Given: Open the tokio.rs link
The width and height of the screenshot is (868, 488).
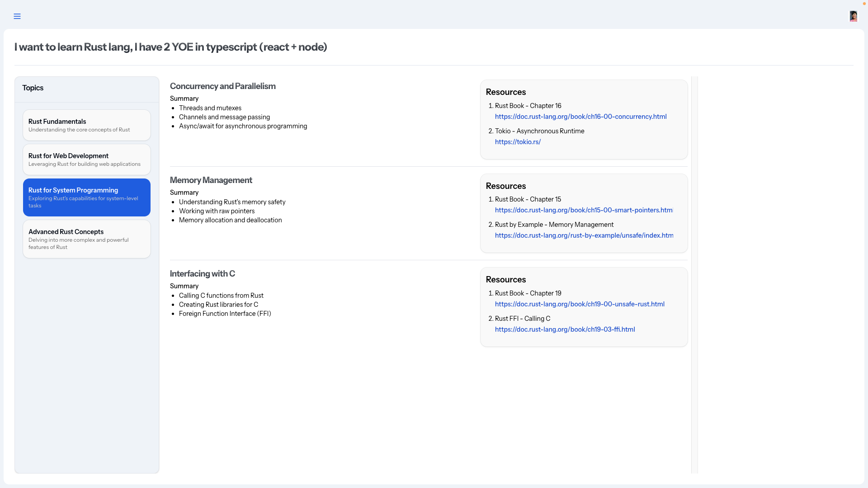Looking at the screenshot, I should [518, 142].
